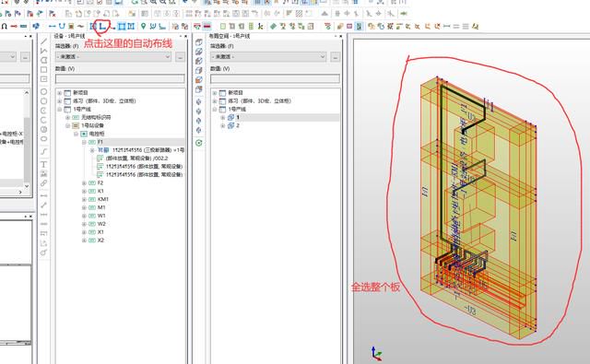Open the 未激活 filter dropdown in layout space panel

[268, 57]
